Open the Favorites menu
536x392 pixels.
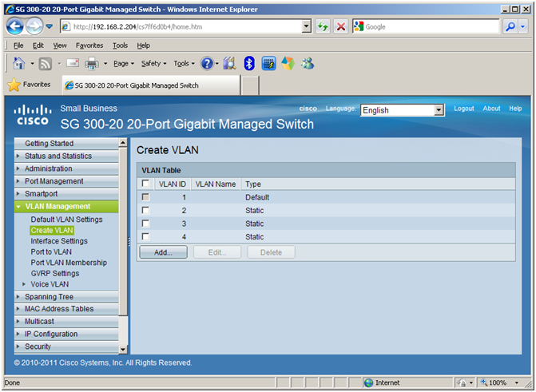pyautogui.click(x=89, y=46)
